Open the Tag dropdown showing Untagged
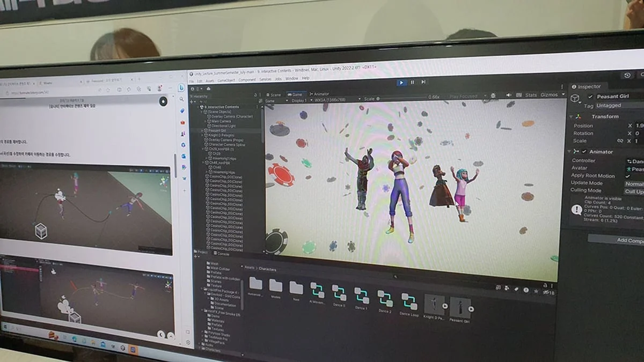 [620, 106]
